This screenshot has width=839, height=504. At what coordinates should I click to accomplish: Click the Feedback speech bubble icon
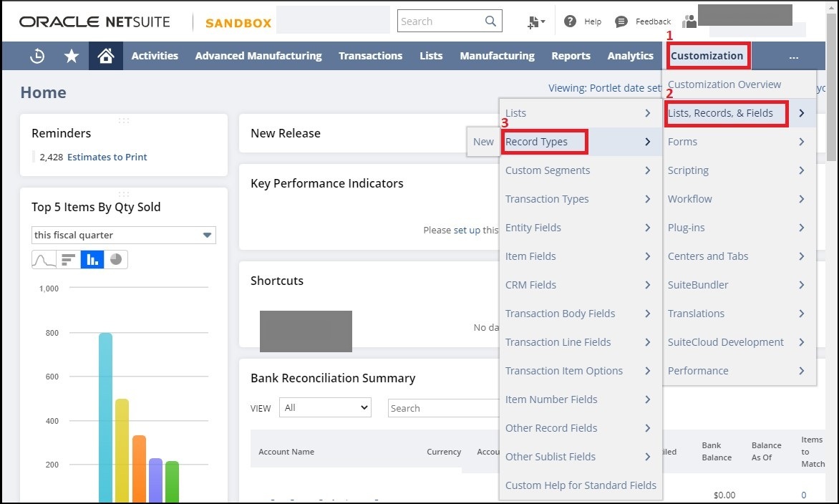(621, 21)
